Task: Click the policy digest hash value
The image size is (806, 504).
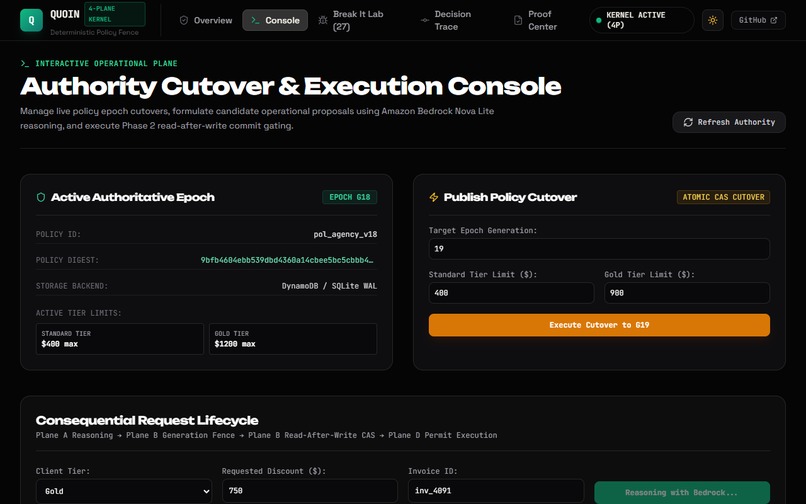Action: tap(287, 260)
